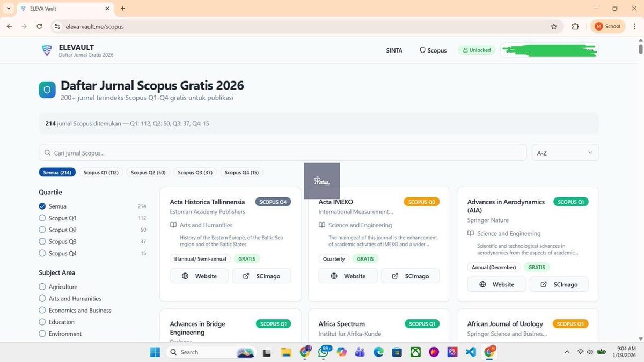This screenshot has width=644, height=362.
Task: Click the Annual (December) frequency tag
Action: coord(494,267)
